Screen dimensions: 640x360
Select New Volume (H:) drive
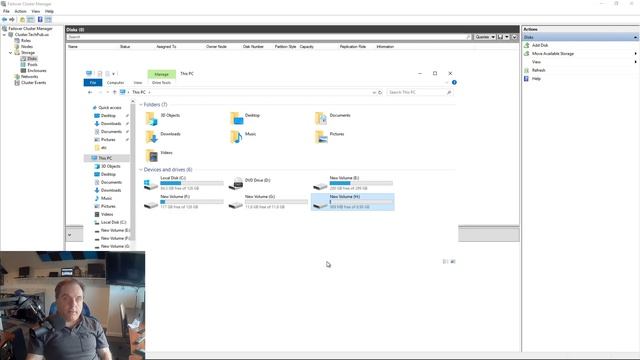(x=353, y=202)
